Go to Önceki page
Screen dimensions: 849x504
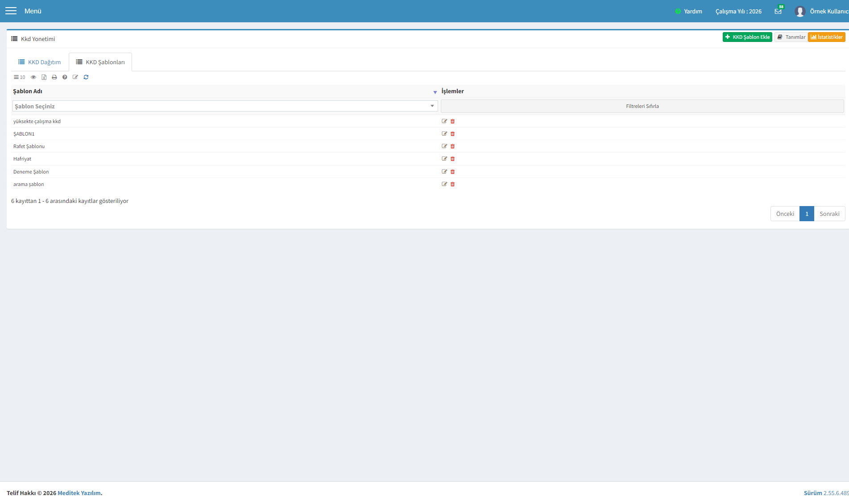(785, 214)
